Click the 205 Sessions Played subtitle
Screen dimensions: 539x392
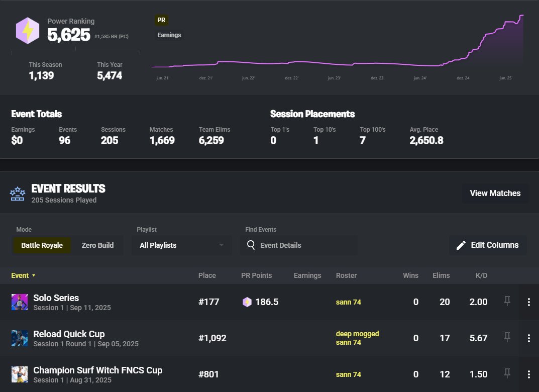[64, 200]
